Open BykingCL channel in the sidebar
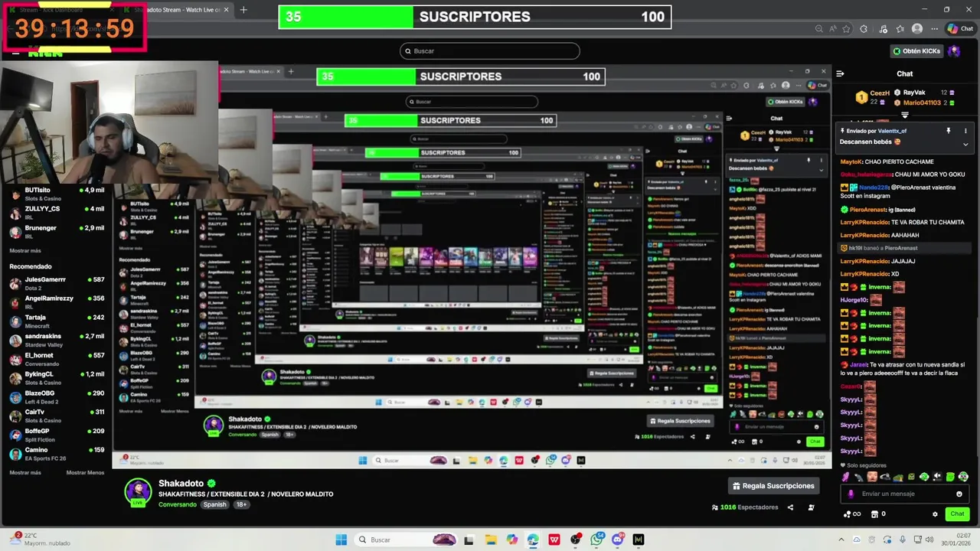The height and width of the screenshot is (551, 980). 57,378
